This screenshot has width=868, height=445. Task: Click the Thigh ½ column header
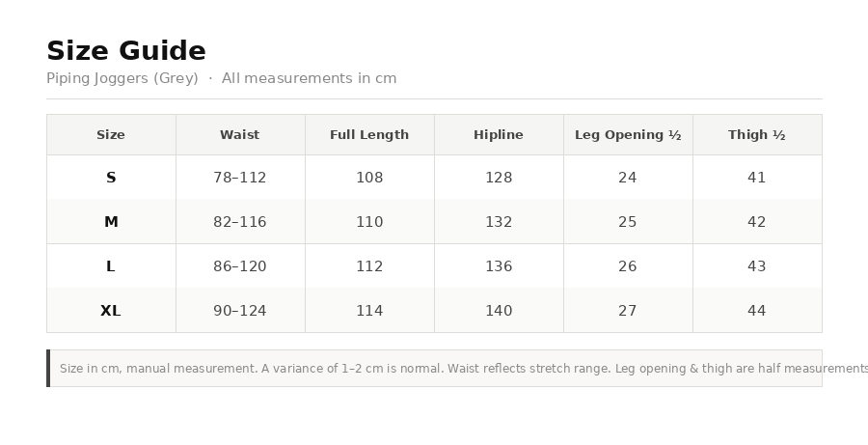(x=757, y=135)
